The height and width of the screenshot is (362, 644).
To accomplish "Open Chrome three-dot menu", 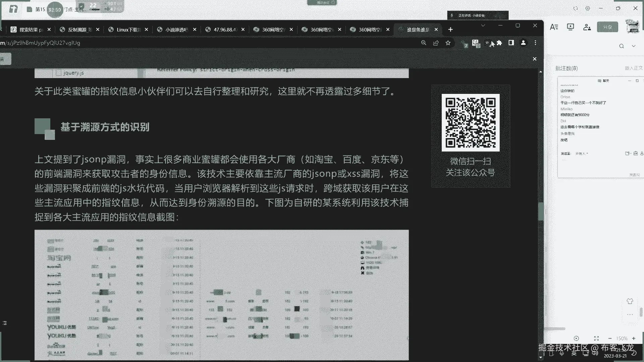I will 535,43.
